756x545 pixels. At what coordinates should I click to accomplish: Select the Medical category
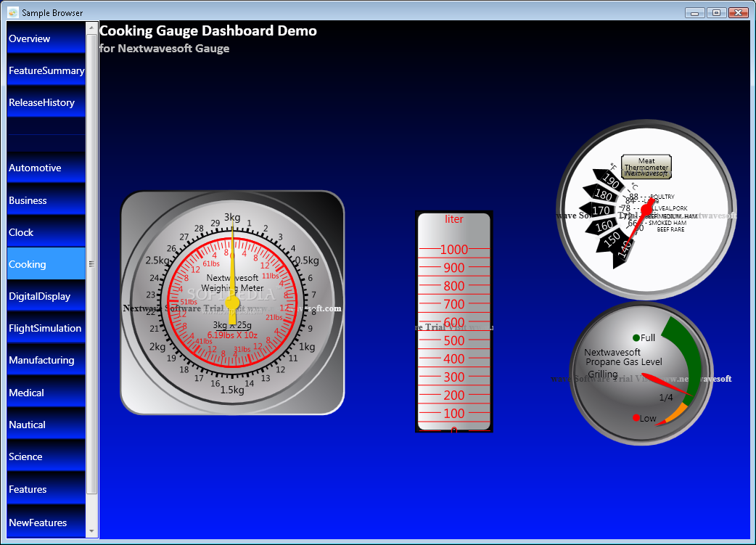pyautogui.click(x=46, y=393)
